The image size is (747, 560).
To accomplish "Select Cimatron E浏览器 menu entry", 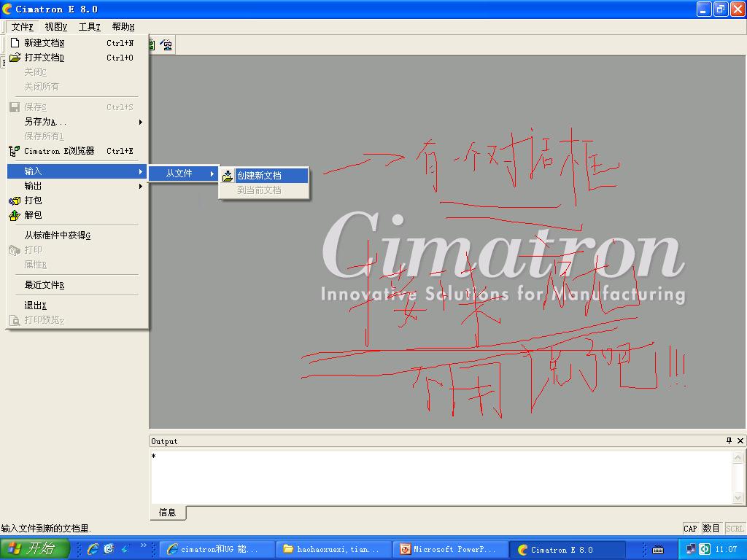I will pos(76,151).
